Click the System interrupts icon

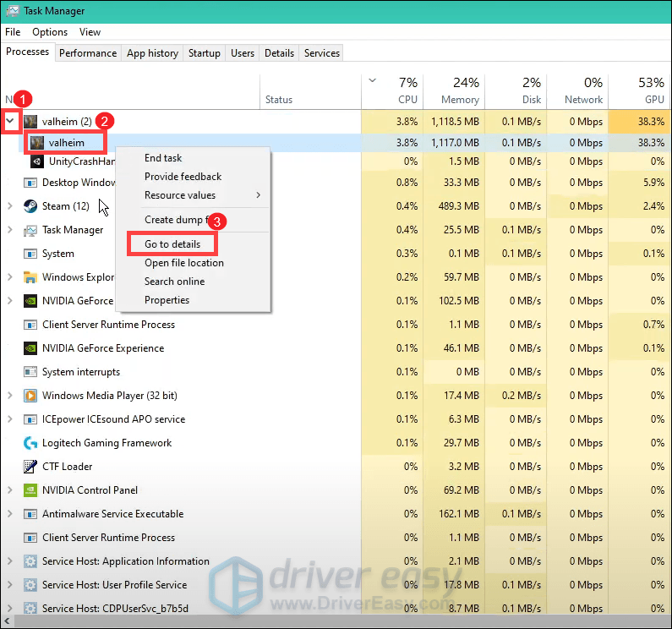(x=30, y=372)
